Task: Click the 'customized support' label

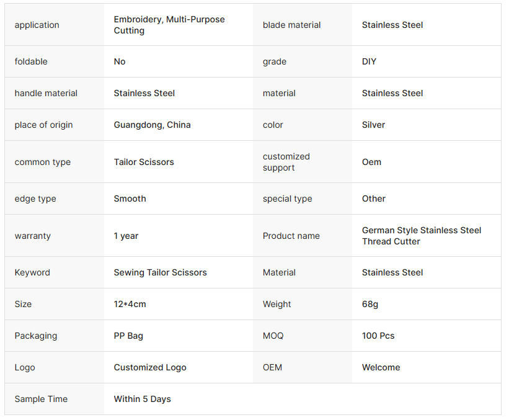Action: [x=286, y=163]
